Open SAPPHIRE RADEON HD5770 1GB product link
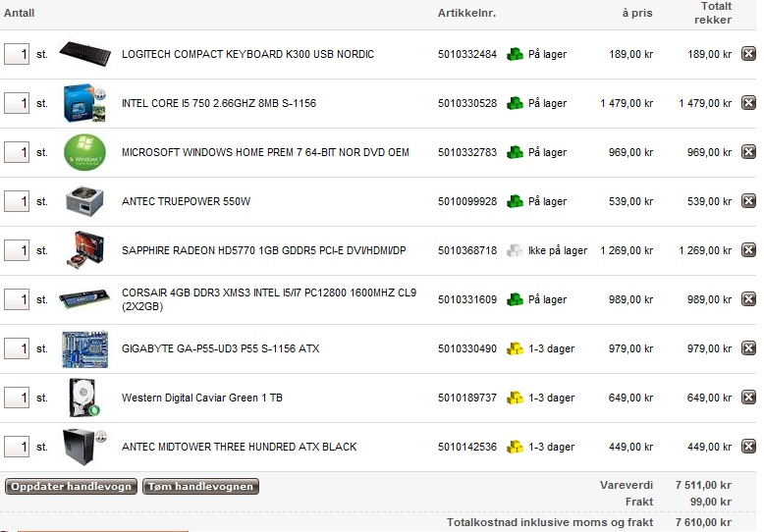This screenshot has height=532, width=764. pos(263,250)
